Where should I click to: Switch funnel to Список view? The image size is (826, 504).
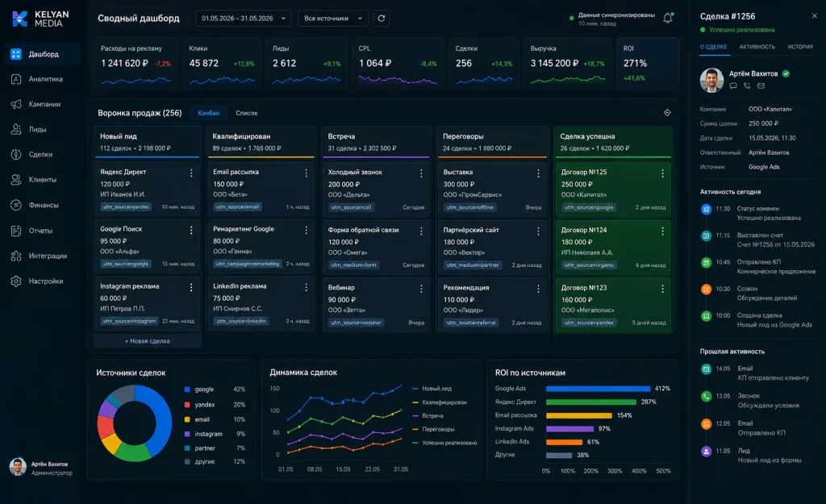click(x=247, y=113)
